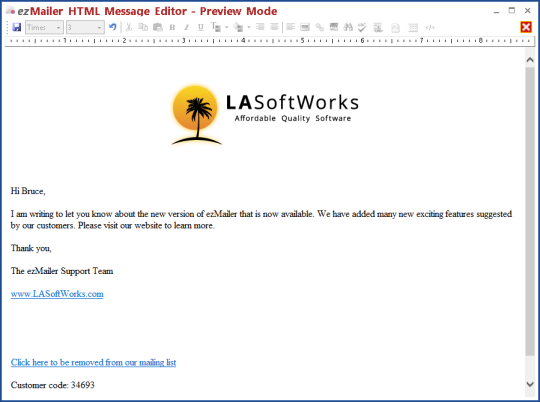Toggle Italic formatting button
This screenshot has width=540, height=402.
tap(186, 27)
